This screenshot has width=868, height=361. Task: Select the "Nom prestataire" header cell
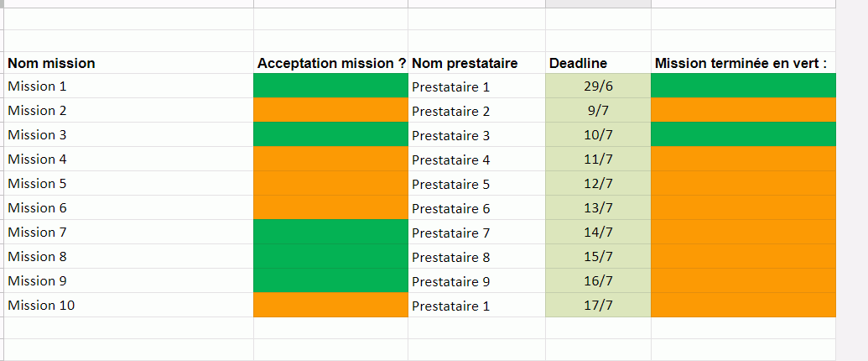coord(465,63)
